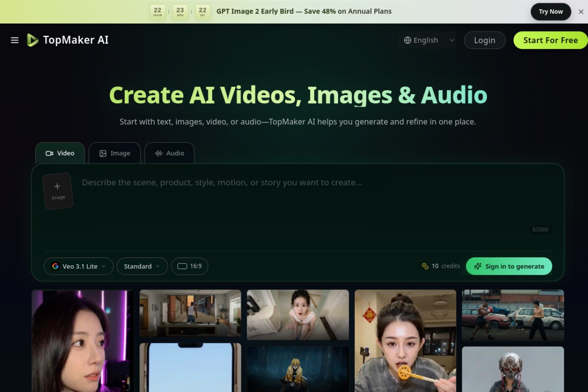Open the Veo 3.1 Lite model dropdown
The width and height of the screenshot is (588, 392).
coord(79,266)
